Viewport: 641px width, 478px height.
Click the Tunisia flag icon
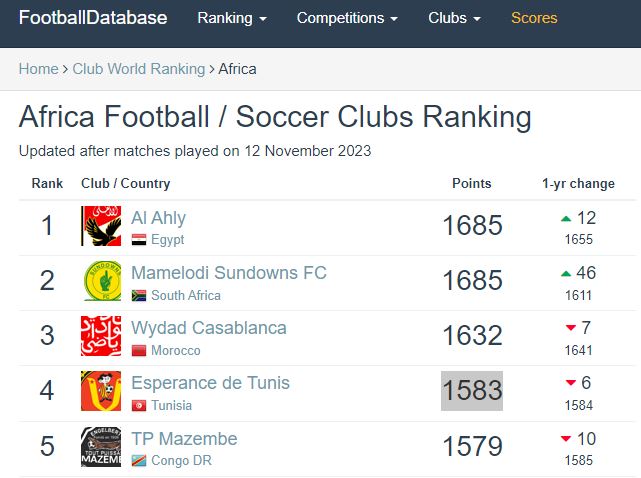pos(139,405)
